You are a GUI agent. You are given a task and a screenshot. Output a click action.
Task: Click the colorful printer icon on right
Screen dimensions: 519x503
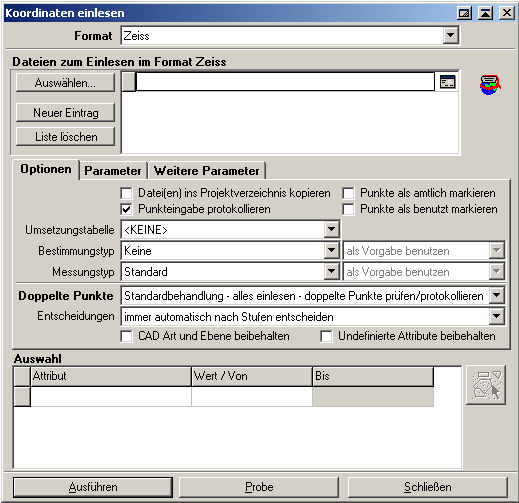pos(490,85)
